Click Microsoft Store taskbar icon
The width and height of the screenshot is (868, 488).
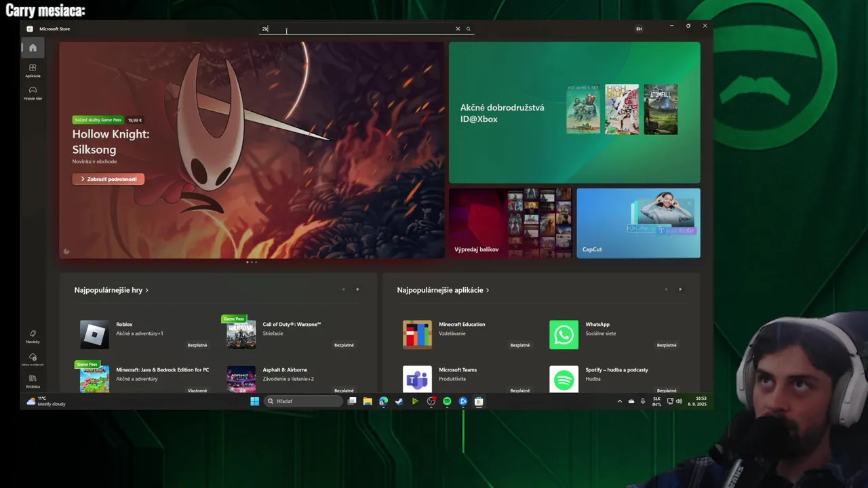pos(479,401)
